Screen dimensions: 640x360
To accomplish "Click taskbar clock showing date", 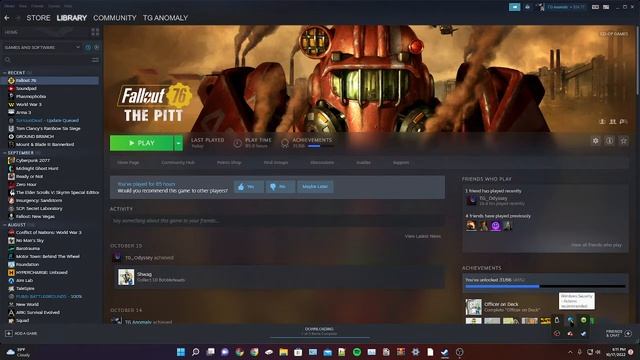I will (616, 352).
